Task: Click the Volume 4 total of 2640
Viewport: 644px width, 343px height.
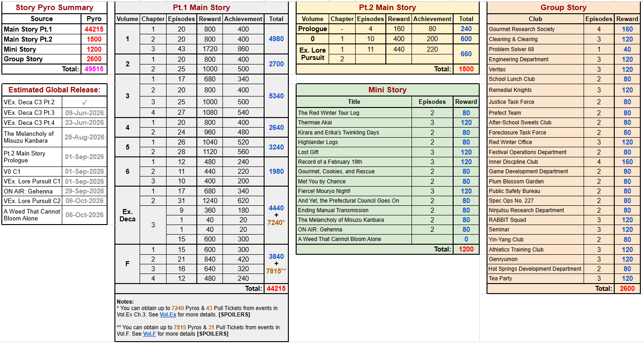Action: 276,128
